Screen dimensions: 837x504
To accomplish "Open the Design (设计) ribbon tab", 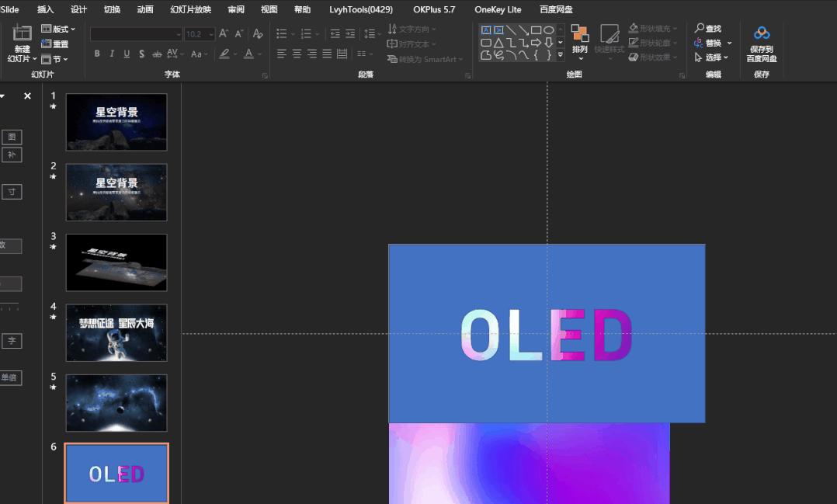I will [x=78, y=9].
